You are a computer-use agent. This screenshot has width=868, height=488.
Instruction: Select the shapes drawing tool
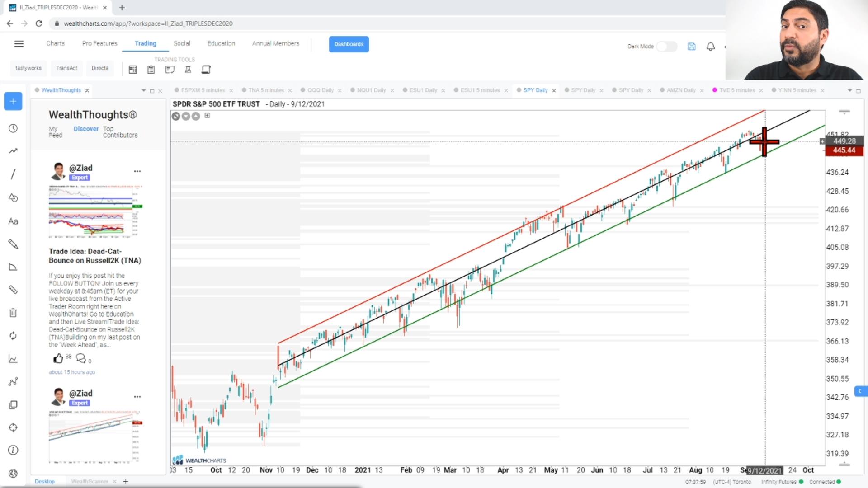pos(13,197)
